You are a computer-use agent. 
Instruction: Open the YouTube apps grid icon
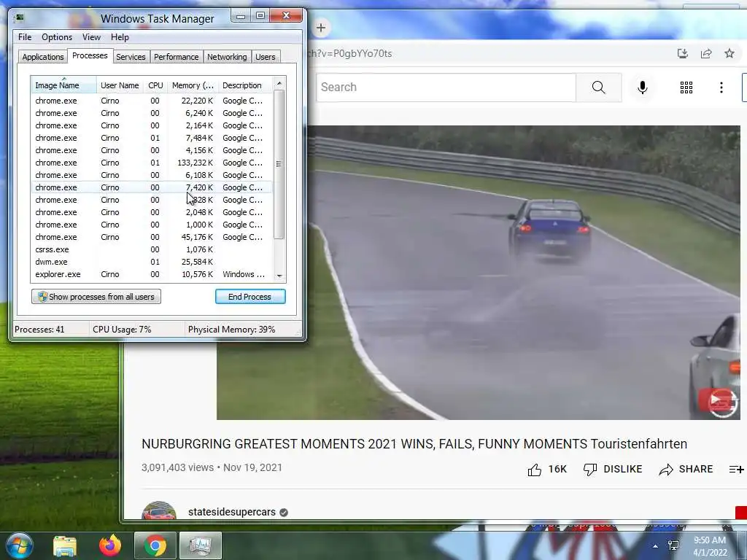686,87
